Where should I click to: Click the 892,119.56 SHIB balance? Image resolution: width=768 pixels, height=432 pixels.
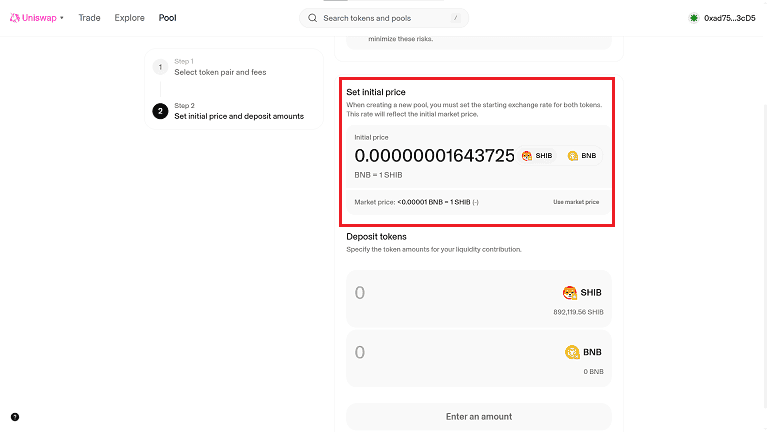[578, 312]
